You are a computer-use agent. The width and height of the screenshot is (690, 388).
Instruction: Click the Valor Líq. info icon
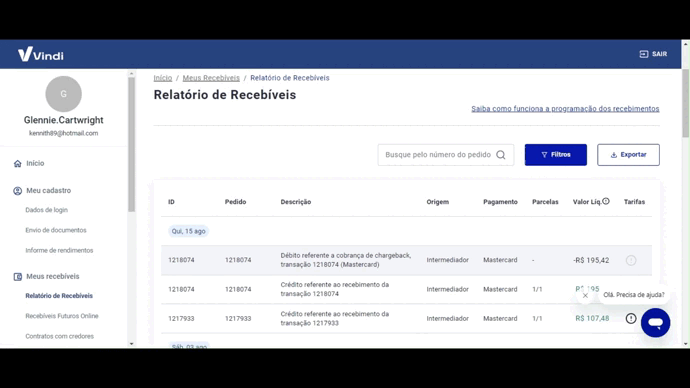[606, 201]
